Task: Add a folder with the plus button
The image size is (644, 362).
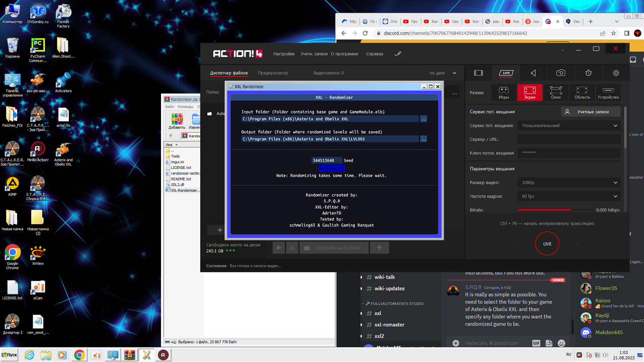Action: pos(219,230)
